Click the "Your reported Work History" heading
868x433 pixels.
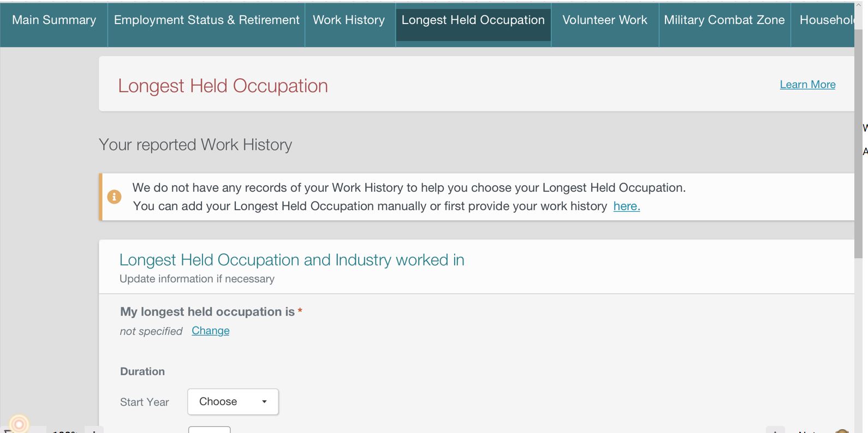(x=195, y=145)
